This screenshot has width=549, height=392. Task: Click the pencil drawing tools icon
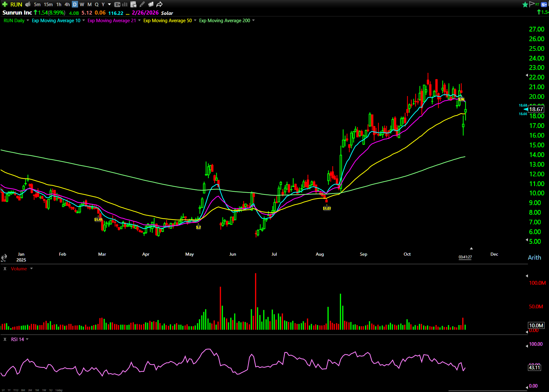(x=142, y=4)
